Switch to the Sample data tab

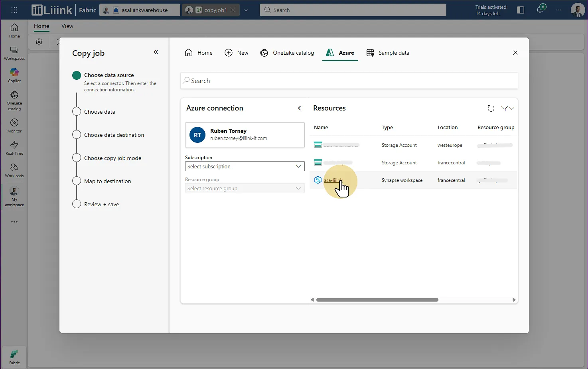(388, 53)
